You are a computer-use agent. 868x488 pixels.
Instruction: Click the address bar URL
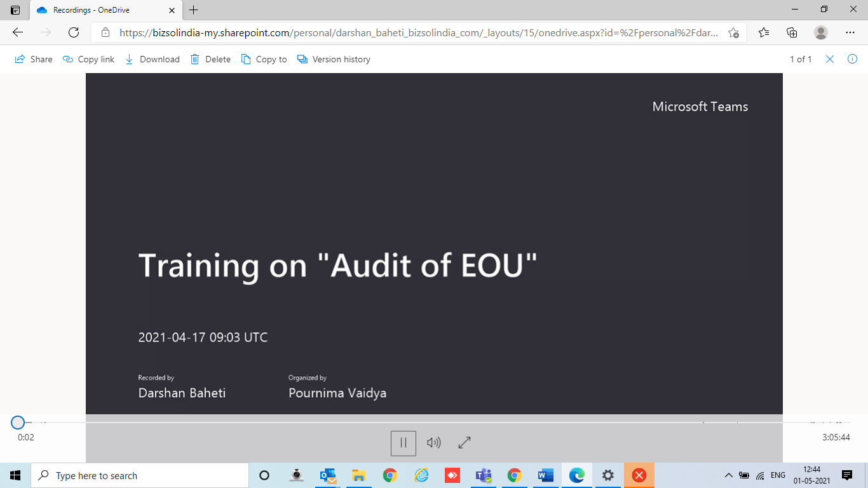coord(419,32)
